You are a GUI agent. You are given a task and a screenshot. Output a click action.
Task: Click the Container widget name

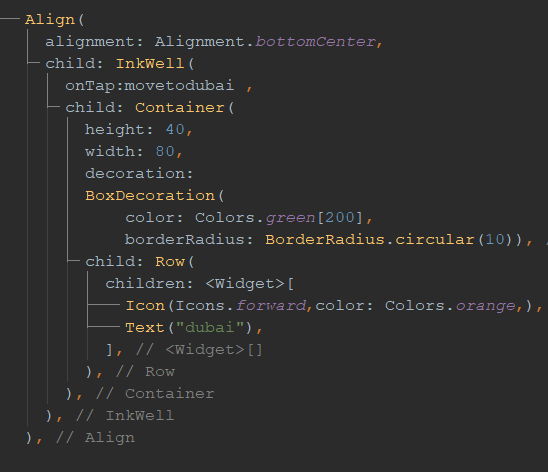tap(180, 108)
